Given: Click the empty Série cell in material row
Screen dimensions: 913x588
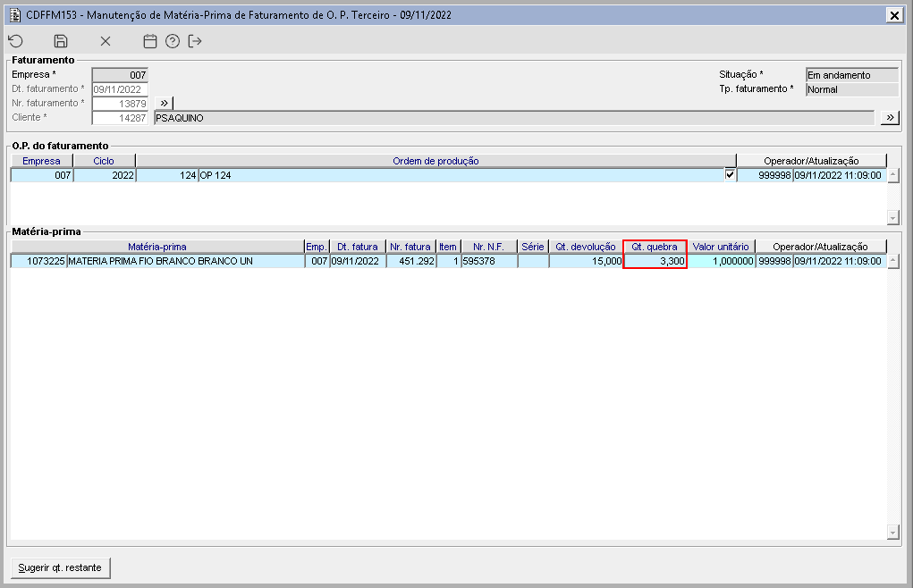Looking at the screenshot, I should 533,261.
